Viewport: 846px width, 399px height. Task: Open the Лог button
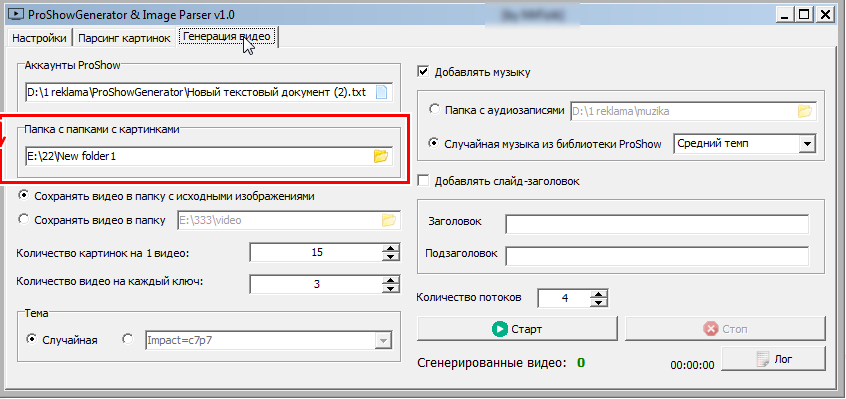pos(775,359)
